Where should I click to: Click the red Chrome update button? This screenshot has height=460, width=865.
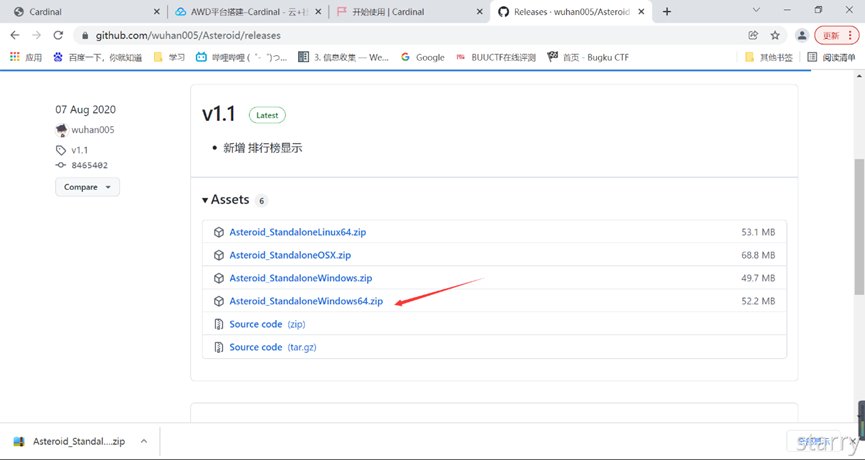coord(836,35)
